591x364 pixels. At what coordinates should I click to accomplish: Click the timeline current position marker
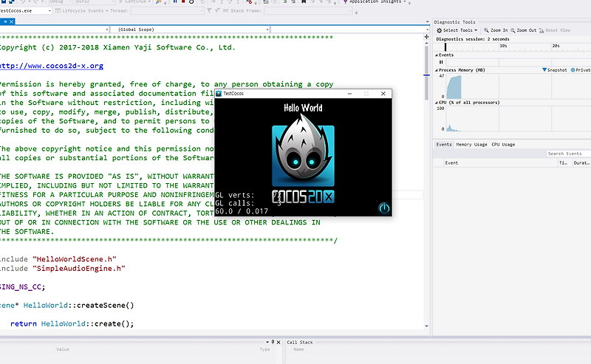pos(445,47)
